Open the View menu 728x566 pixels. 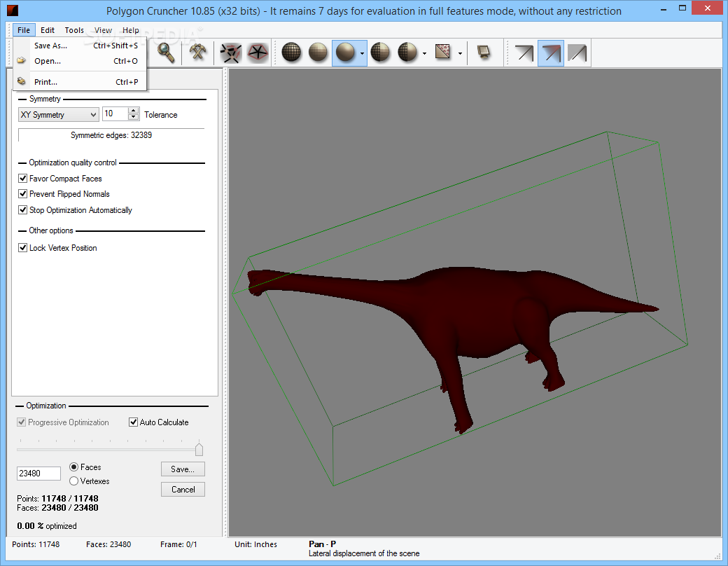click(x=103, y=30)
